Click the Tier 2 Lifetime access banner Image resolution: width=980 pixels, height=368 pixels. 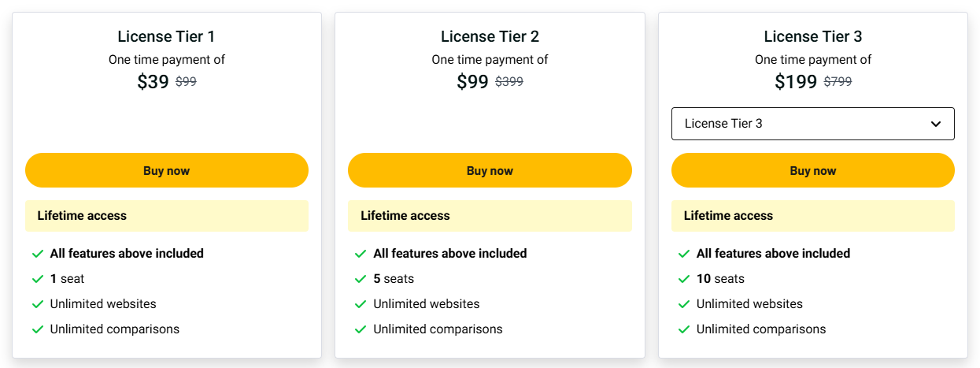point(490,216)
